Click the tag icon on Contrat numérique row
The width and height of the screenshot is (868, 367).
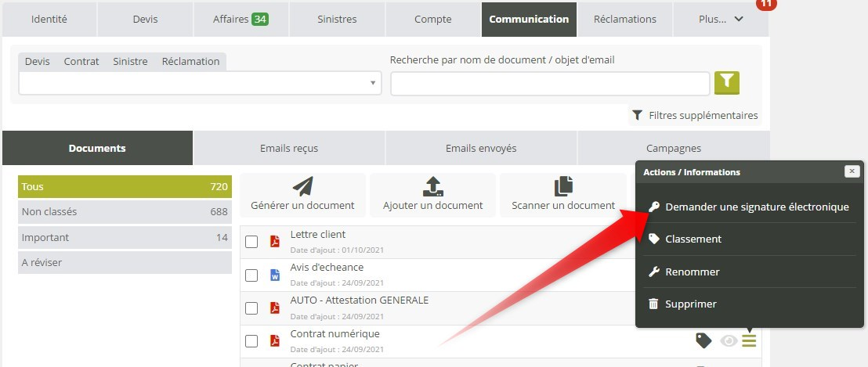pos(703,340)
